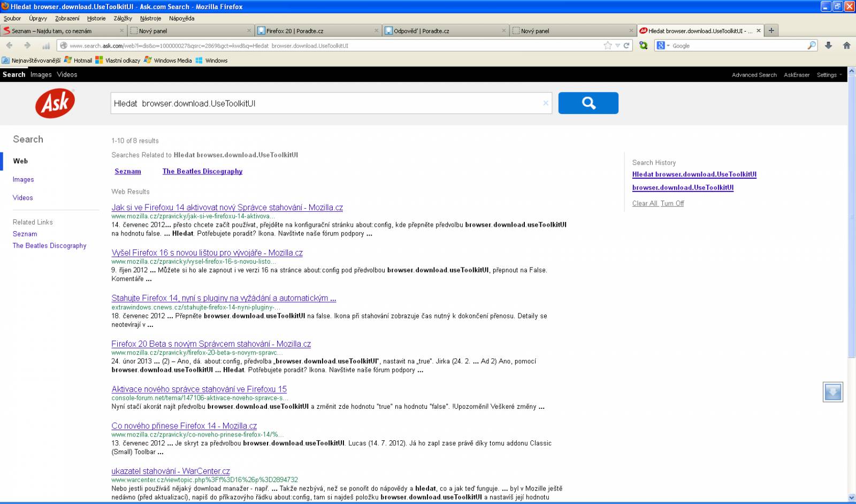Close the Seznam tab

pyautogui.click(x=121, y=31)
